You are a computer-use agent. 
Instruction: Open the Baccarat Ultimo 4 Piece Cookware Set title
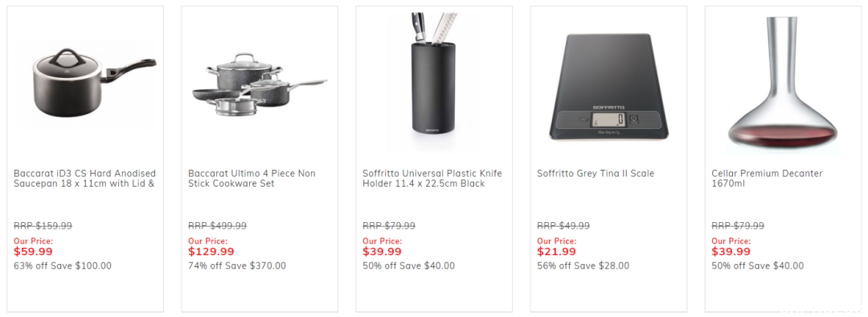click(x=252, y=179)
